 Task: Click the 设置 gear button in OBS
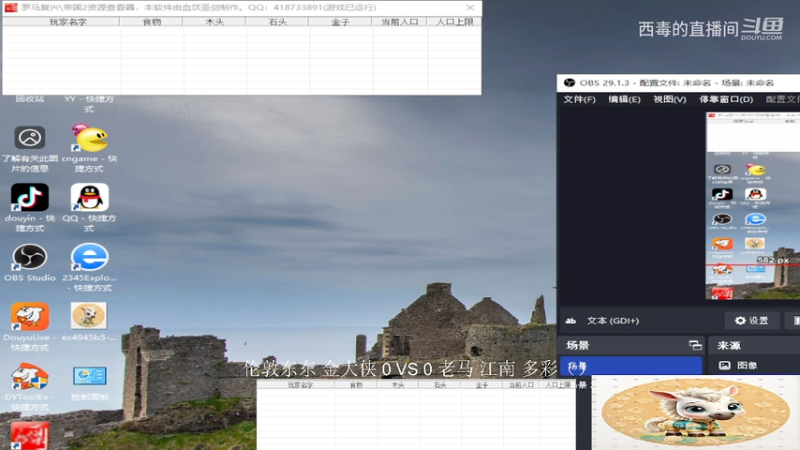point(752,320)
